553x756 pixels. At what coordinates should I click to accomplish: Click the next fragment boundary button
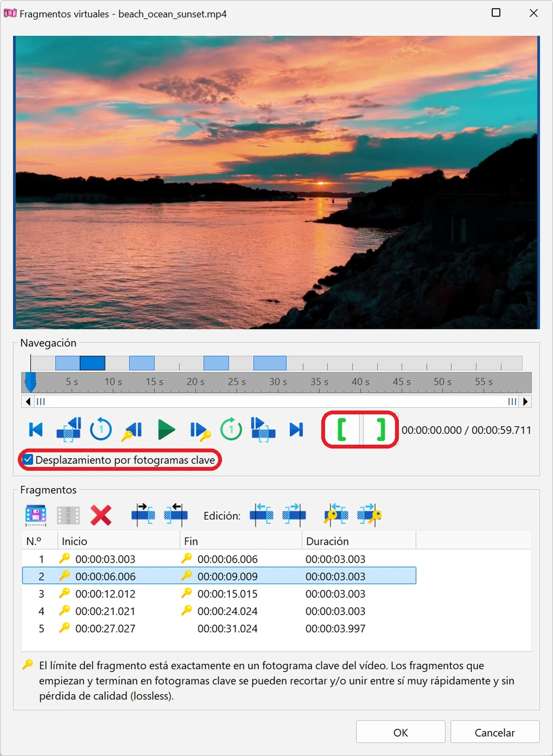pos(263,429)
